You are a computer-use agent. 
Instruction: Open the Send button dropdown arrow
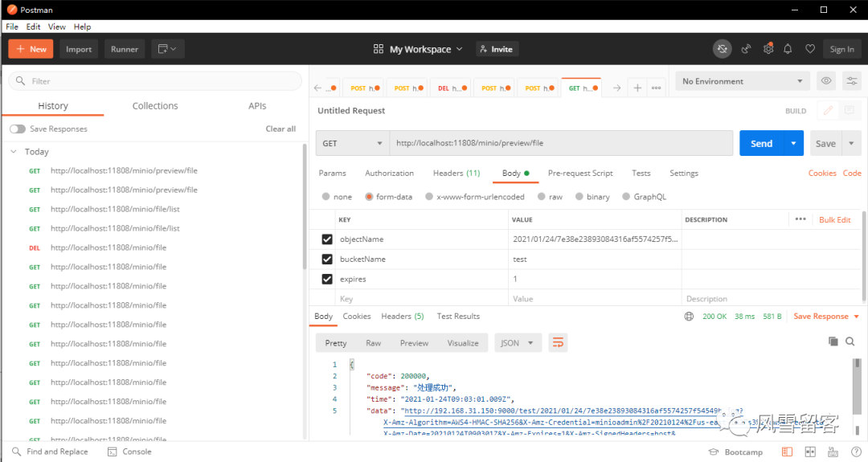(793, 143)
